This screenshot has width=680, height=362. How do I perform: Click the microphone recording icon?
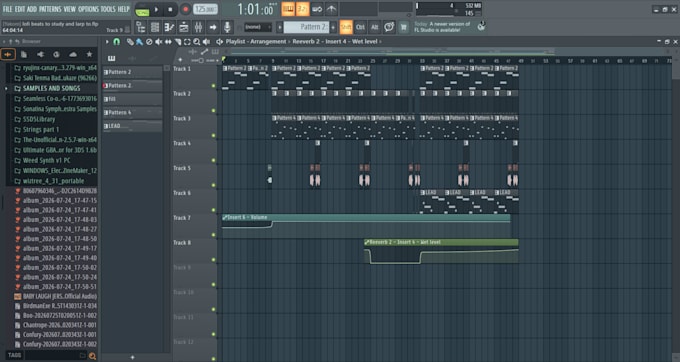[x=227, y=27]
